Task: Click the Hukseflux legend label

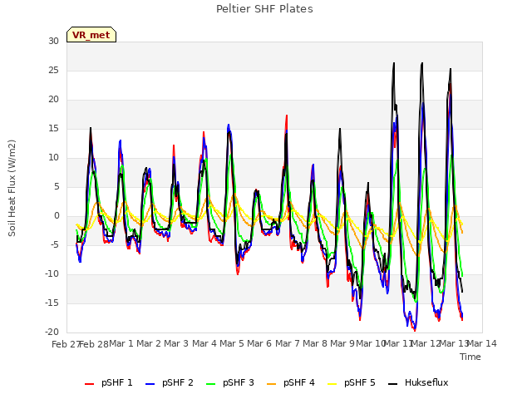Action: point(426,382)
